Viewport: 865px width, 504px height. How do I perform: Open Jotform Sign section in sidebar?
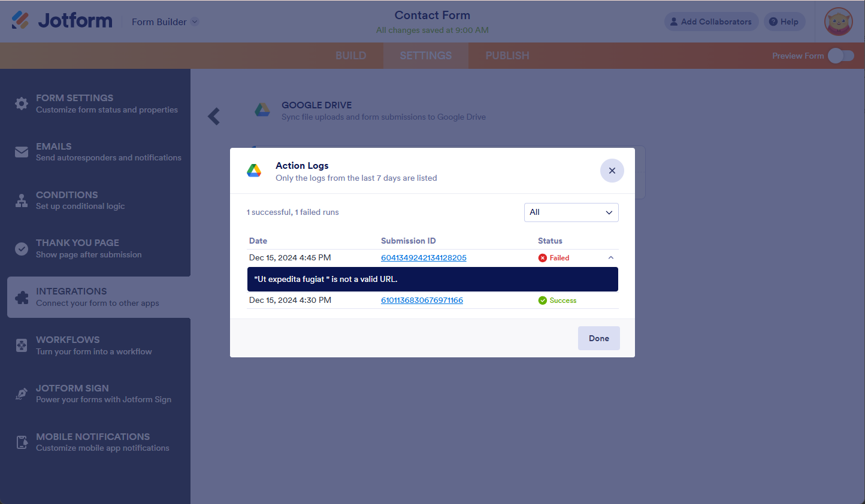click(x=99, y=394)
